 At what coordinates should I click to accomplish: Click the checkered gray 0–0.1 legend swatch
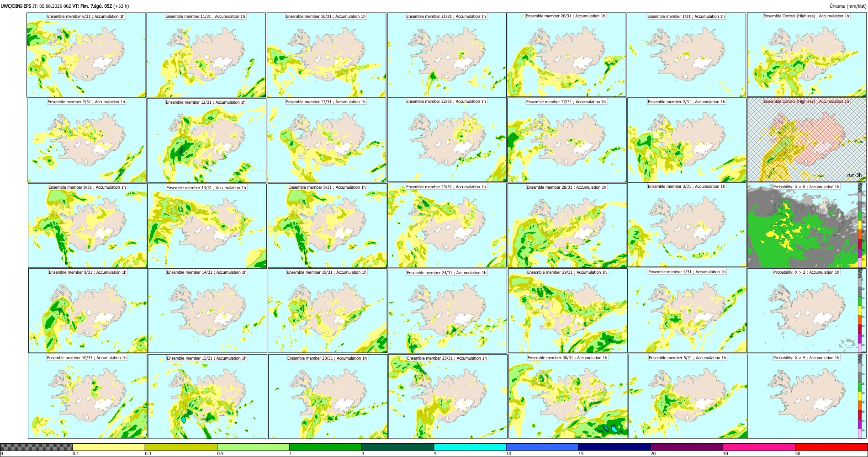click(x=37, y=447)
